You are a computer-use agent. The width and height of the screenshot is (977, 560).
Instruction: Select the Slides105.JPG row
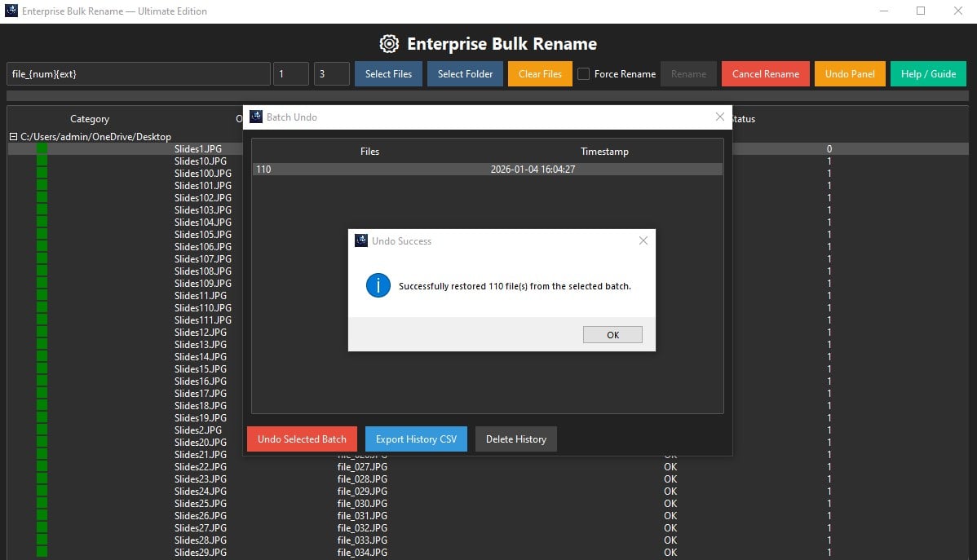coord(487,234)
